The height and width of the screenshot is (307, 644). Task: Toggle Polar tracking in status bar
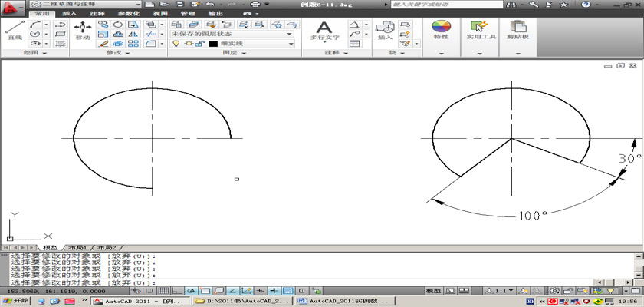191,291
